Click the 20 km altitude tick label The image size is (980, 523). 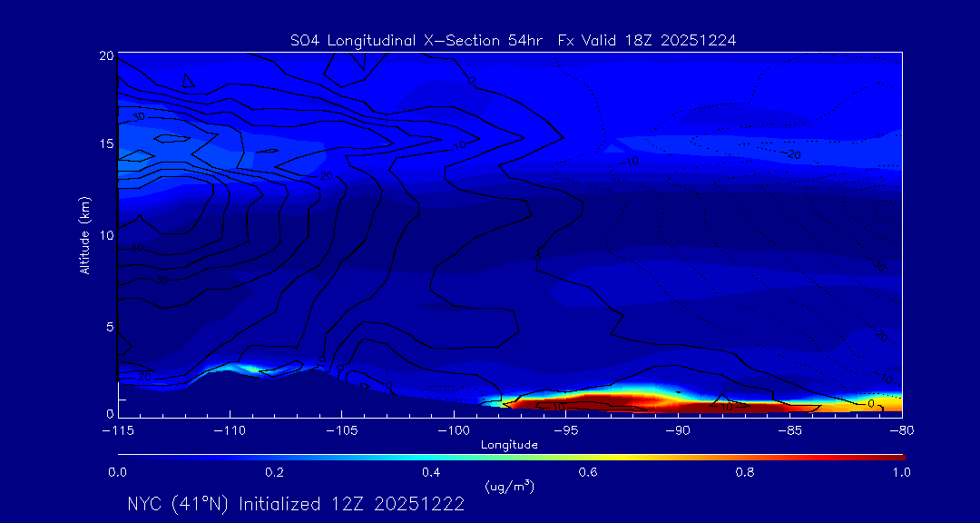106,55
